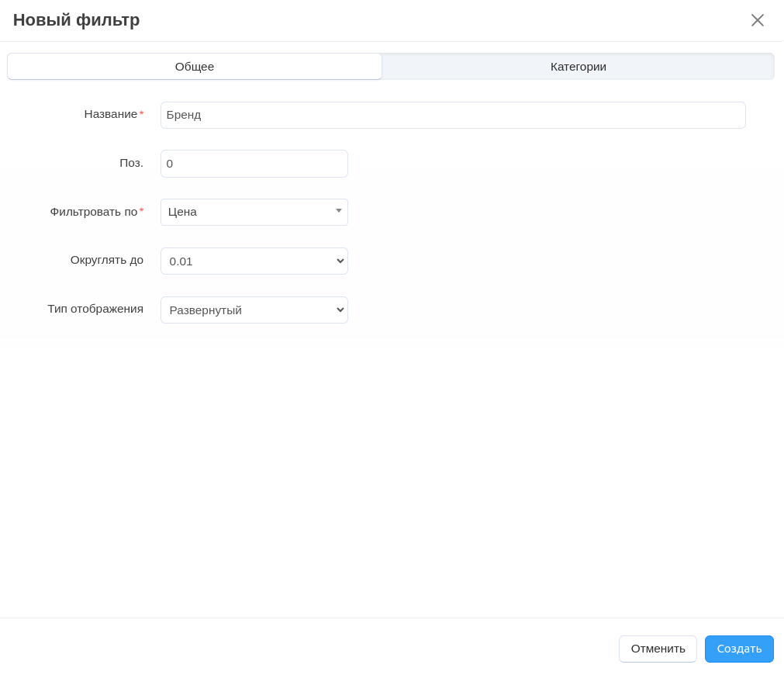Screen dimensions: 784x675
Task: Click the Поз. field label
Action: point(131,163)
